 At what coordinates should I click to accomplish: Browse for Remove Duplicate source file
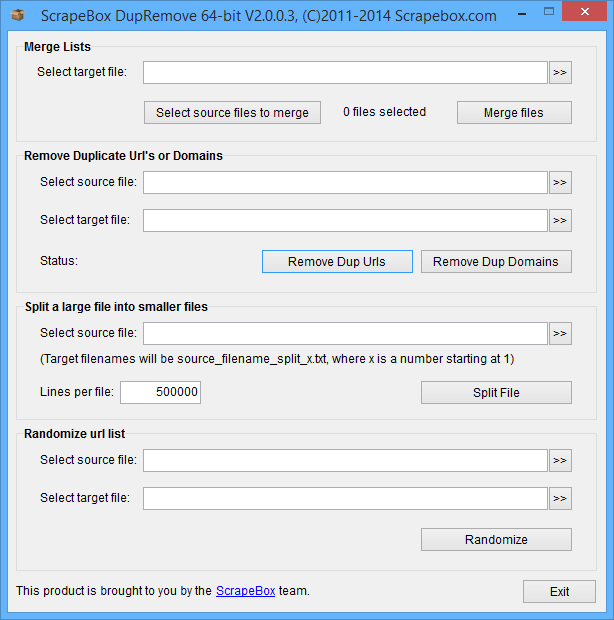tap(560, 182)
